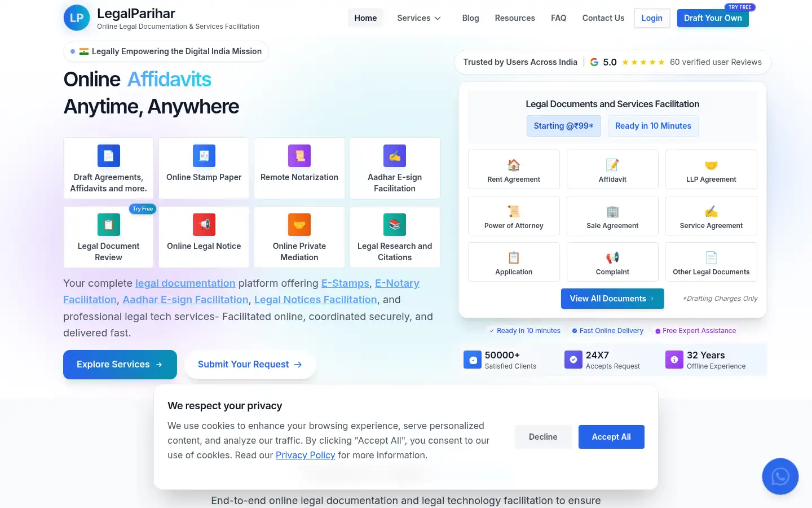
Task: Open the Legal Document Review clipboard icon
Action: point(109,225)
